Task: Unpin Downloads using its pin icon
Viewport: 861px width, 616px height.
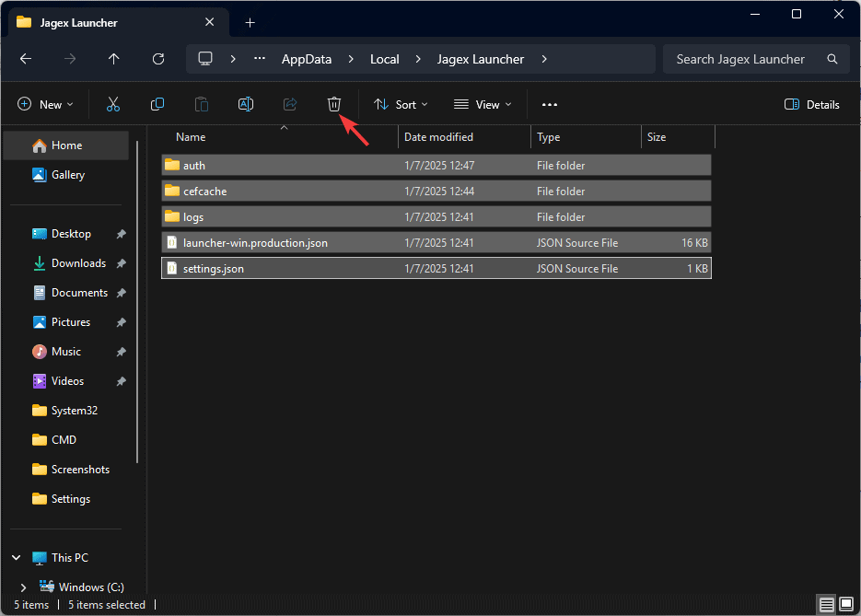Action: (122, 263)
